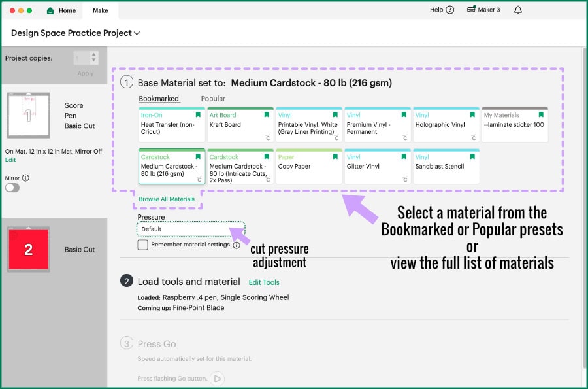The image size is (588, 389).
Task: Click Edit link under mat 1
Action: [10, 160]
